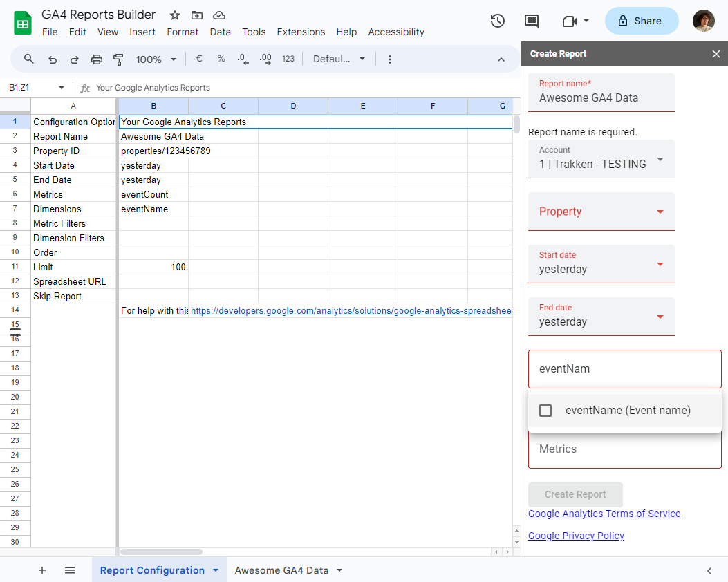728x582 pixels.
Task: Open the comment history
Action: point(531,21)
